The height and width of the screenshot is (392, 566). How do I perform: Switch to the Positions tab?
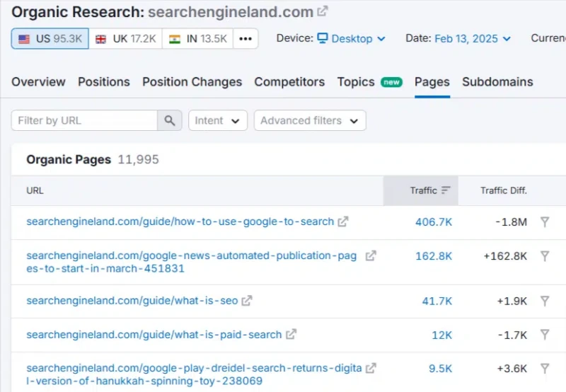click(104, 82)
